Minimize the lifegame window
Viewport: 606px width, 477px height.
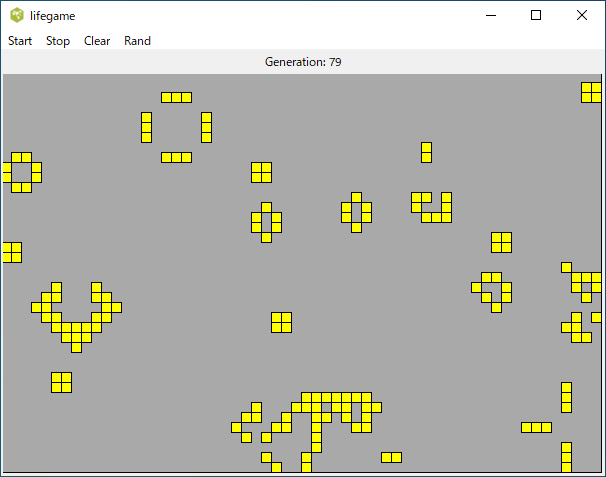coord(490,15)
